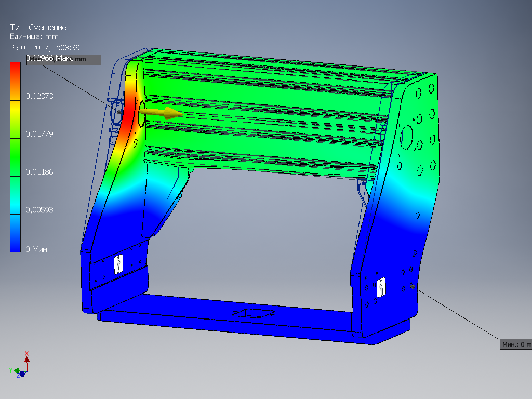Click the white slot on the left leg
The height and width of the screenshot is (399, 532).
[118, 264]
